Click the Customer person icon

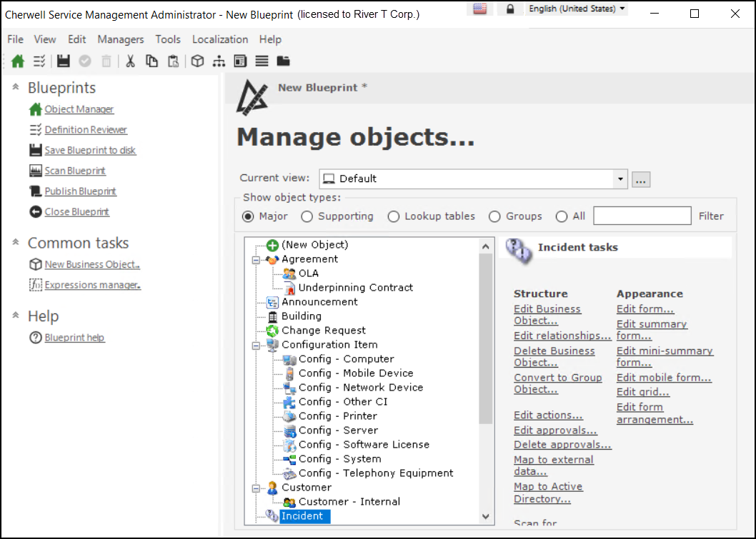pyautogui.click(x=272, y=488)
